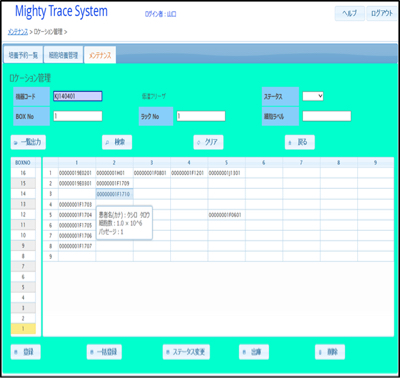This screenshot has width=400, height=378.
Task: Click the 細胞ラベル input field
Action: tap(327, 116)
